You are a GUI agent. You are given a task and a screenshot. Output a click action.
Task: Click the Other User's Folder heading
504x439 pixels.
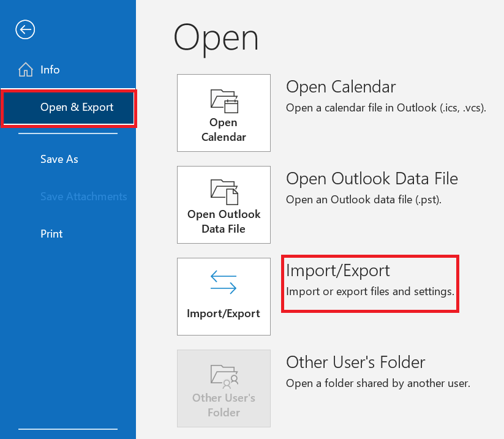pyautogui.click(x=356, y=362)
